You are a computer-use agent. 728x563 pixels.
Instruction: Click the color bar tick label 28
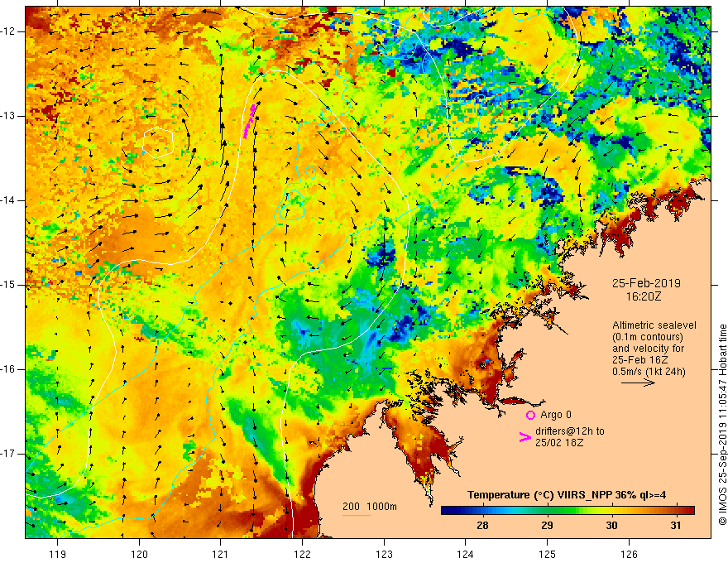click(482, 526)
